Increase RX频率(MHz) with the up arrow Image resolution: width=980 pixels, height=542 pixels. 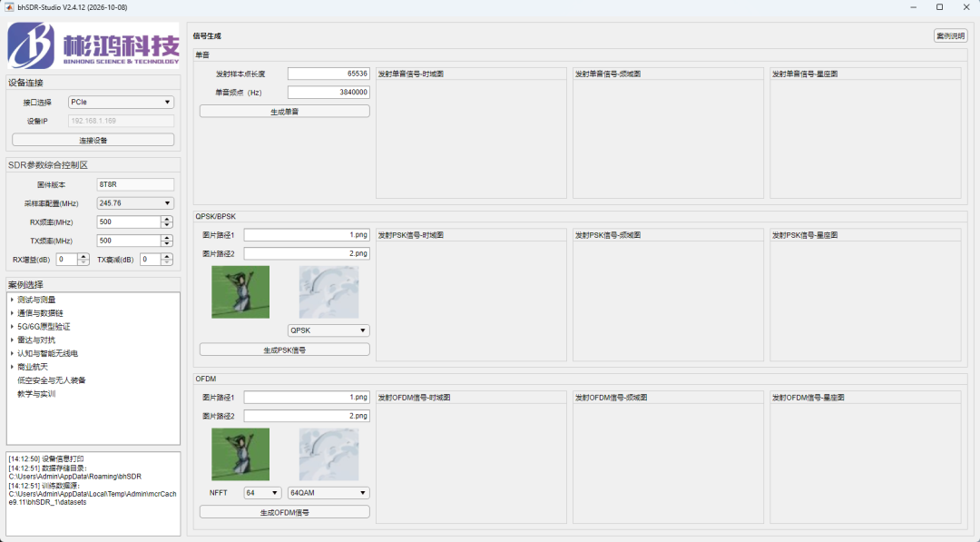[x=167, y=219]
